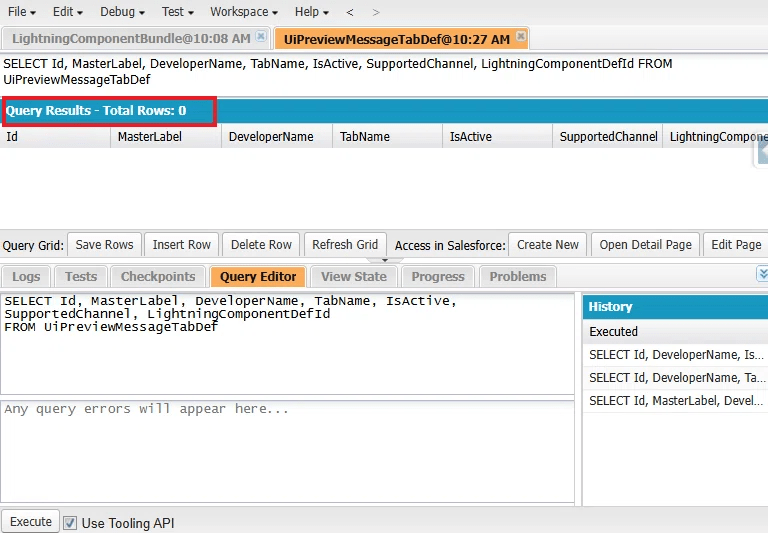768x533 pixels.
Task: Click the Edit Page button
Action: (x=736, y=244)
